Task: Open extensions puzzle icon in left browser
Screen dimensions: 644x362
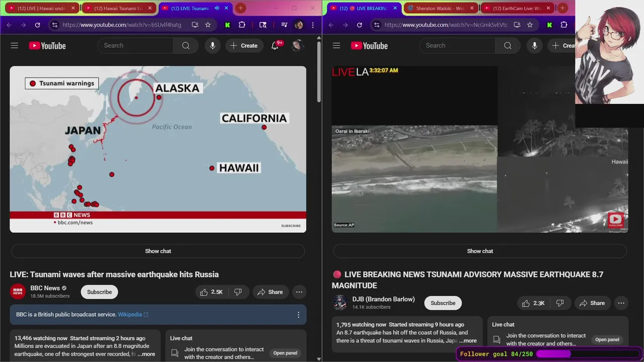Action: 242,25
